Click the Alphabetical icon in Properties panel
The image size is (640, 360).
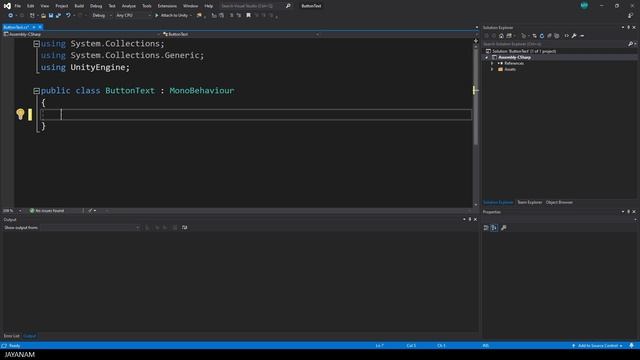pos(494,228)
